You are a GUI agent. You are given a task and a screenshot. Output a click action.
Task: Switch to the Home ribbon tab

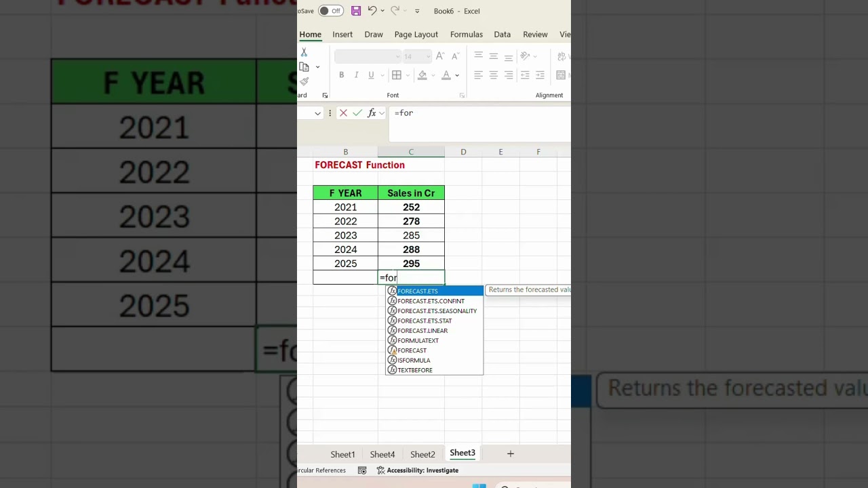(311, 35)
